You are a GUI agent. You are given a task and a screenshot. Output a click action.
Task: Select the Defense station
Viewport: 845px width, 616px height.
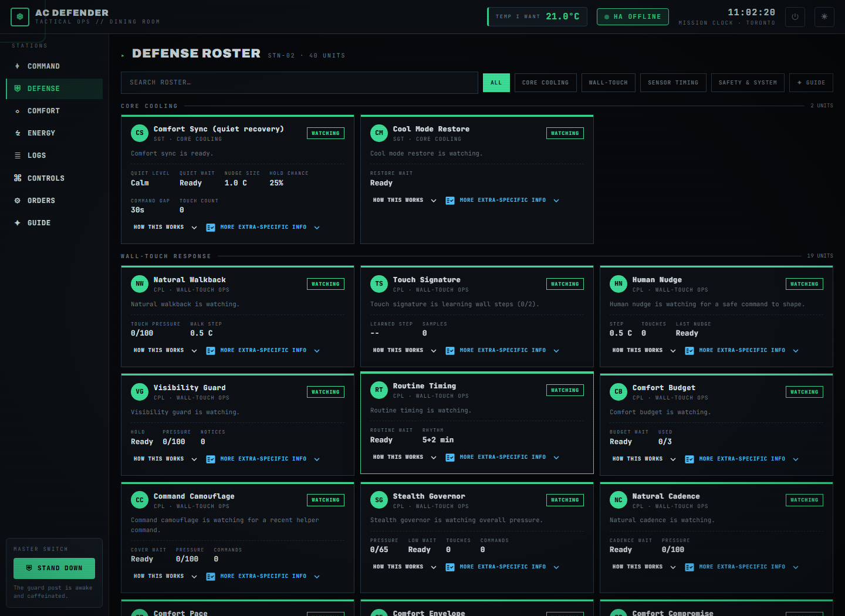54,89
